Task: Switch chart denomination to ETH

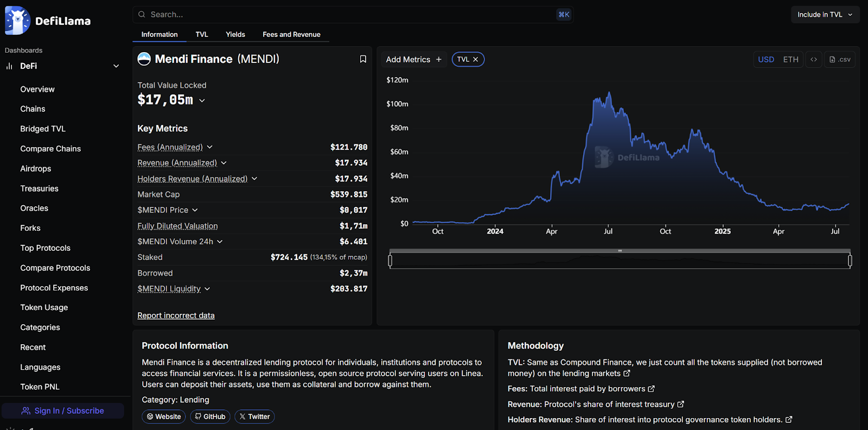Action: pyautogui.click(x=790, y=60)
